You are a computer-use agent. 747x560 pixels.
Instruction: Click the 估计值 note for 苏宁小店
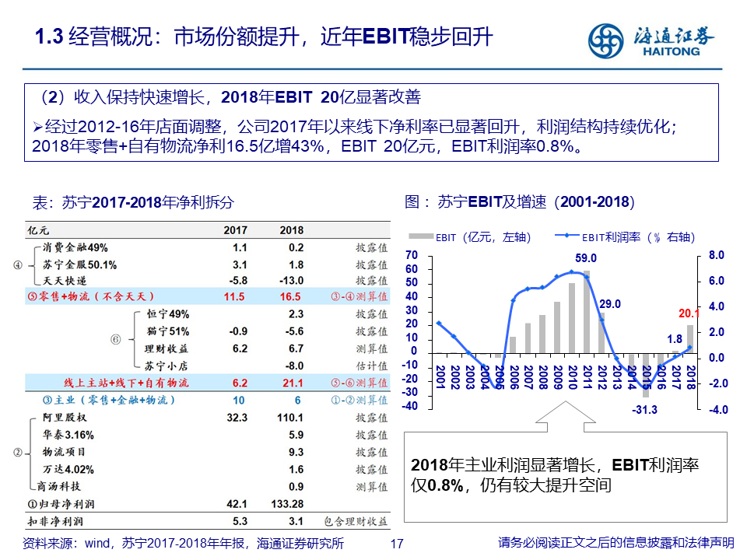pyautogui.click(x=372, y=366)
